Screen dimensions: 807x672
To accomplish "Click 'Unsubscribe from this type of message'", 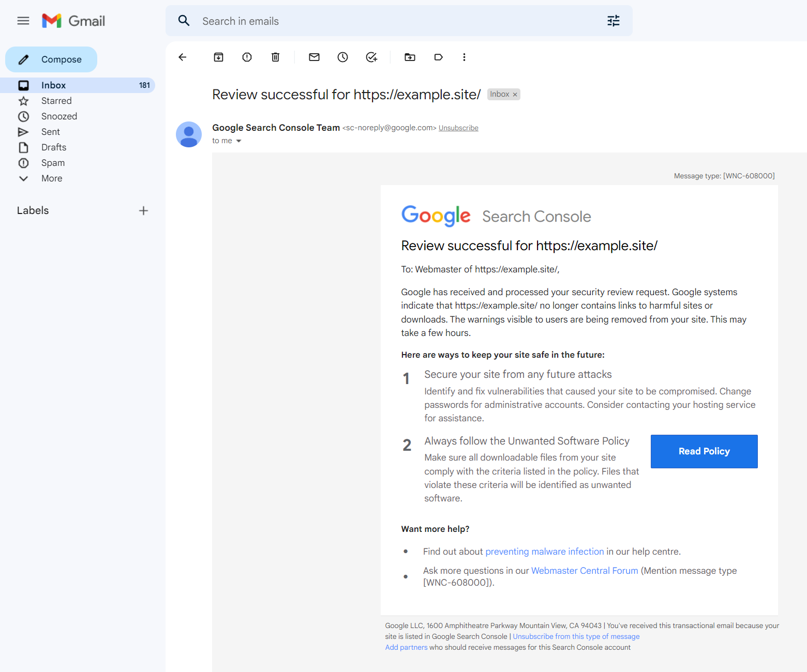I will pyautogui.click(x=576, y=636).
